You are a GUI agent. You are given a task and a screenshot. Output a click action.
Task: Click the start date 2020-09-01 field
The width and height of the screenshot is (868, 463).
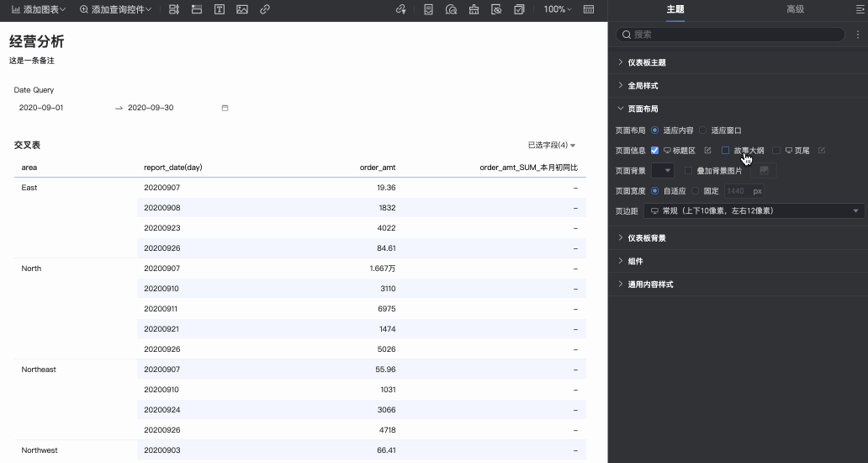[41, 108]
